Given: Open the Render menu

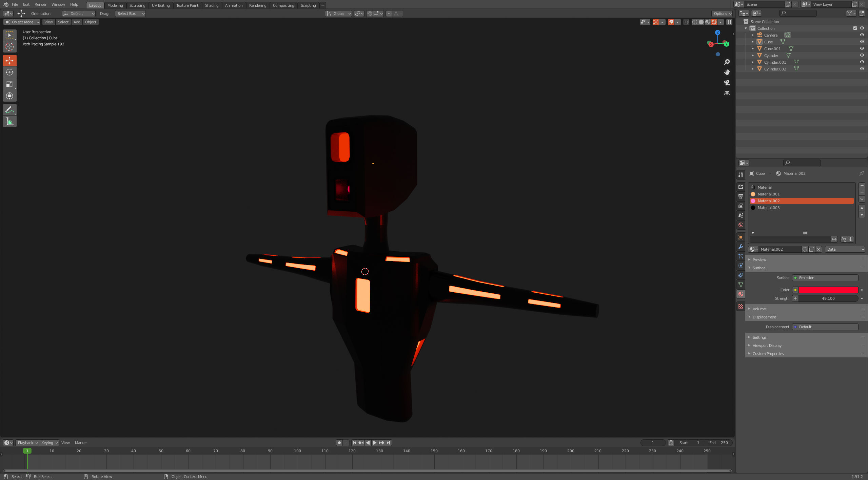Looking at the screenshot, I should click(40, 4).
